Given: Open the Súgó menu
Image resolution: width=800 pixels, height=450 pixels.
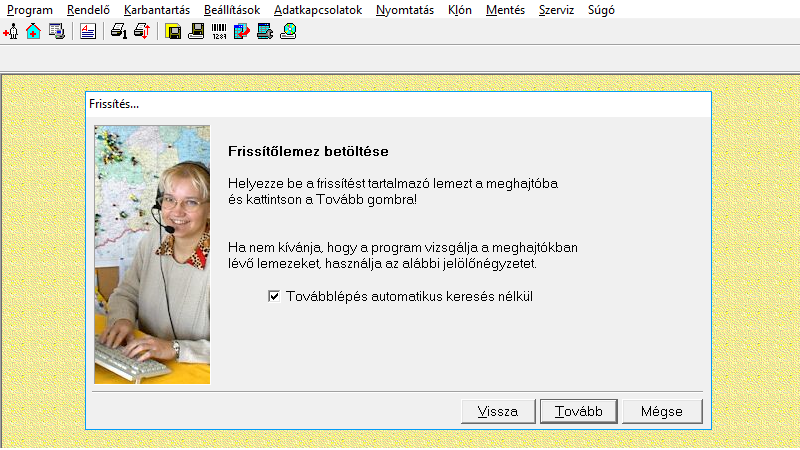Looking at the screenshot, I should (601, 10).
